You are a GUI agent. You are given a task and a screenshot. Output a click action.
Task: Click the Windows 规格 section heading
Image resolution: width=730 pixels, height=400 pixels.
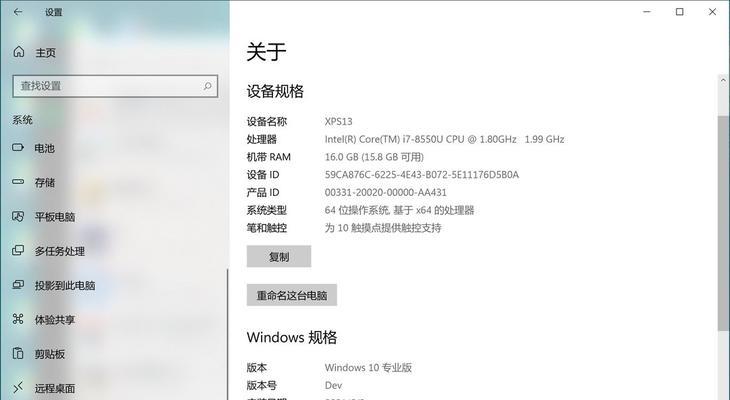point(292,337)
